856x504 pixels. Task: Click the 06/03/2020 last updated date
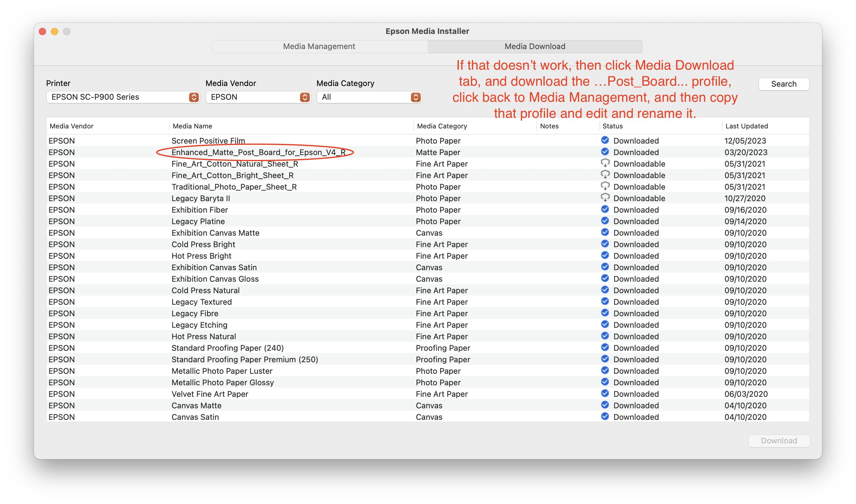[746, 394]
